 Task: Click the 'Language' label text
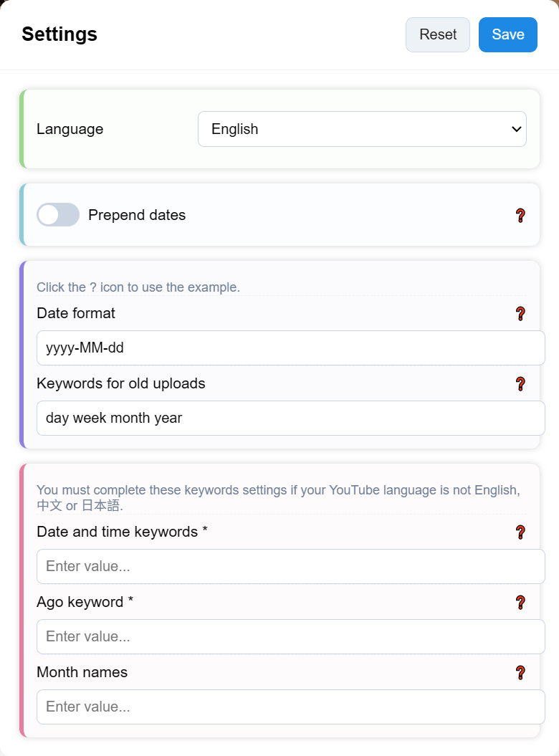pyautogui.click(x=70, y=129)
